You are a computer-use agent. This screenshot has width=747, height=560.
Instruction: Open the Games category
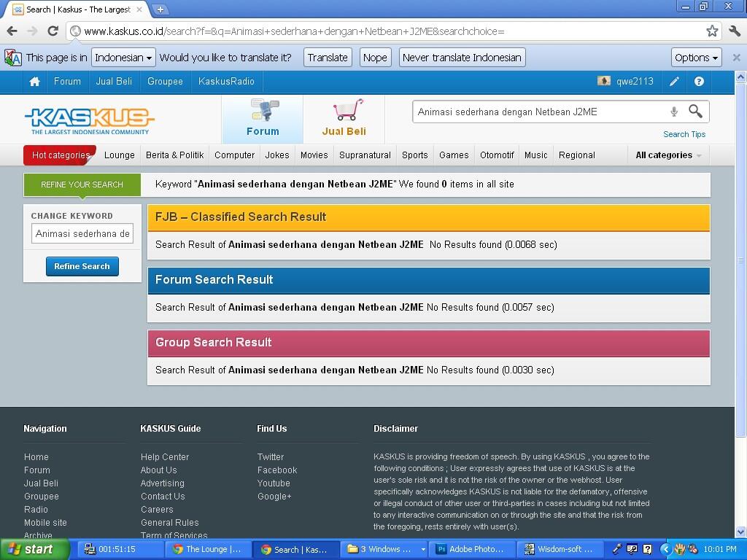coord(454,155)
